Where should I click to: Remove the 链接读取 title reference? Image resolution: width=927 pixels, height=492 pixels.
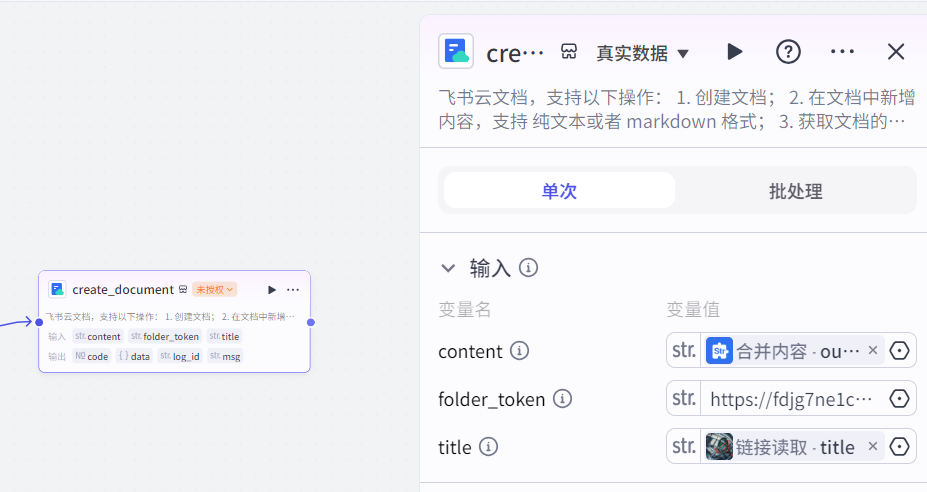pyautogui.click(x=872, y=447)
